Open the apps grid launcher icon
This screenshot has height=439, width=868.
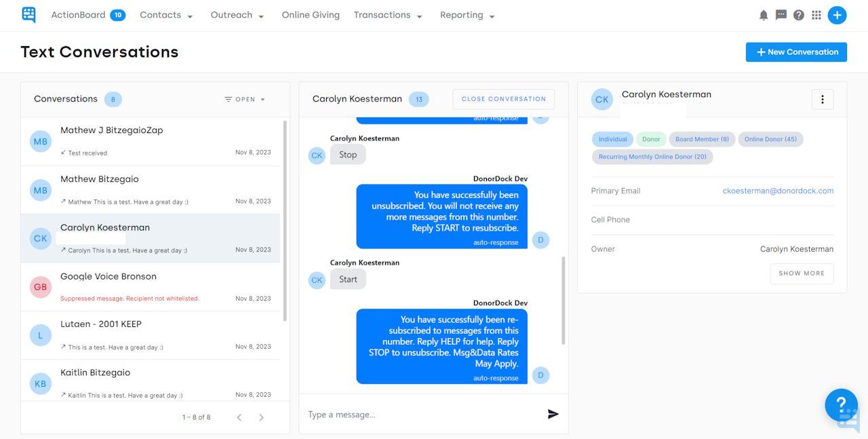pos(816,14)
